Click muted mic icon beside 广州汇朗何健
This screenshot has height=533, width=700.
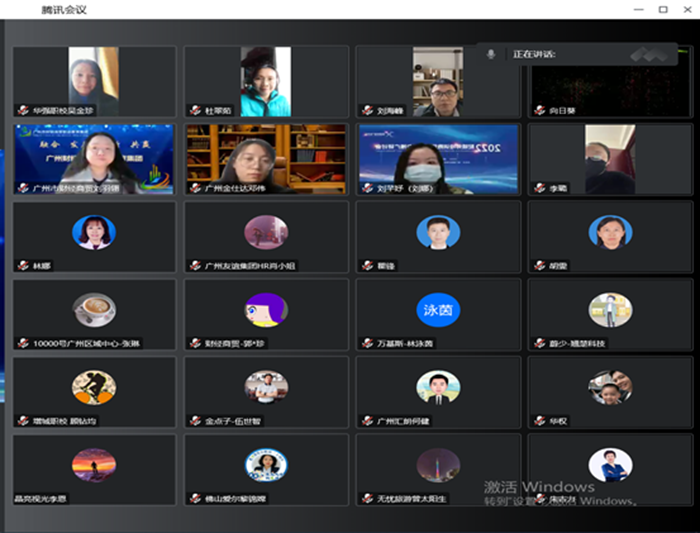point(367,421)
